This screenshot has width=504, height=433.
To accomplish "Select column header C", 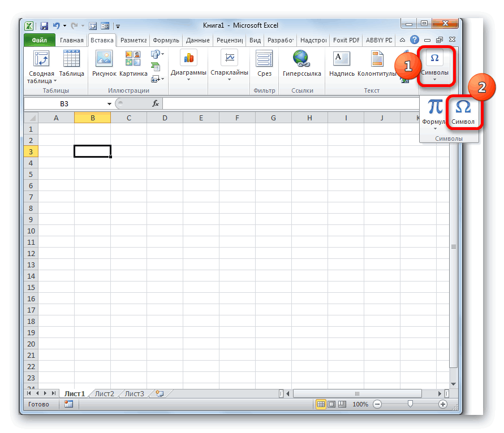I will [128, 118].
